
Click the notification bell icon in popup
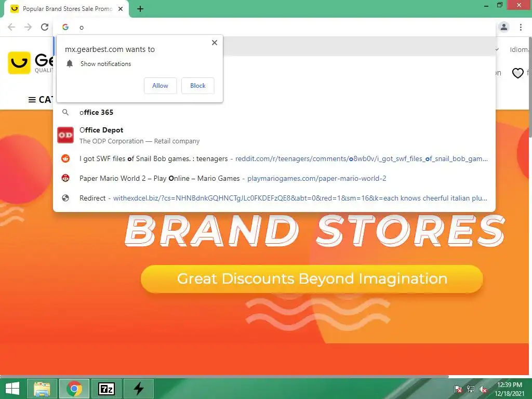pos(70,64)
